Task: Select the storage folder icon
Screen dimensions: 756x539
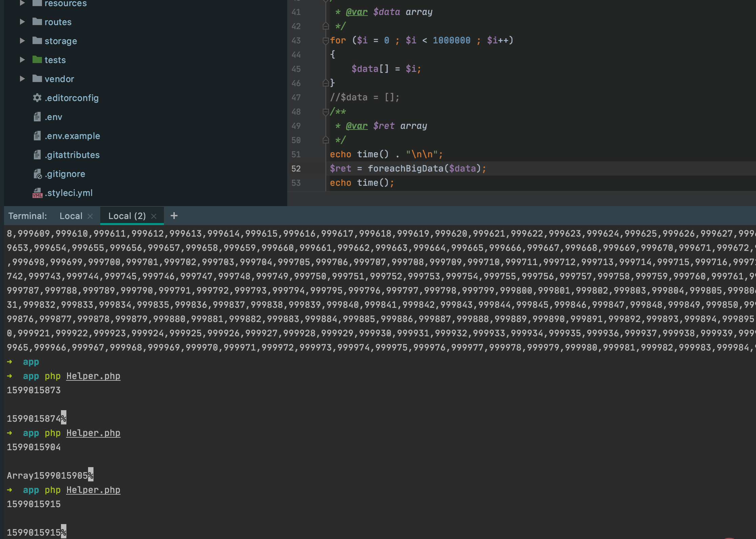Action: pyautogui.click(x=37, y=41)
